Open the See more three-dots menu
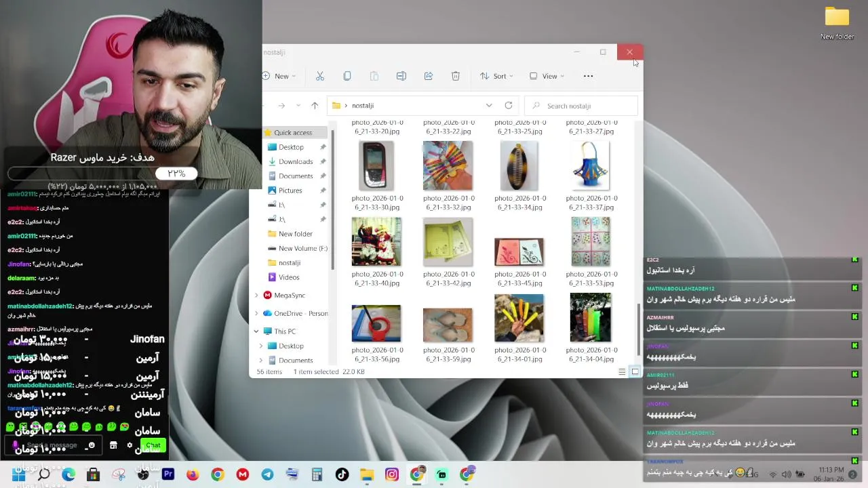868x488 pixels. (x=588, y=76)
